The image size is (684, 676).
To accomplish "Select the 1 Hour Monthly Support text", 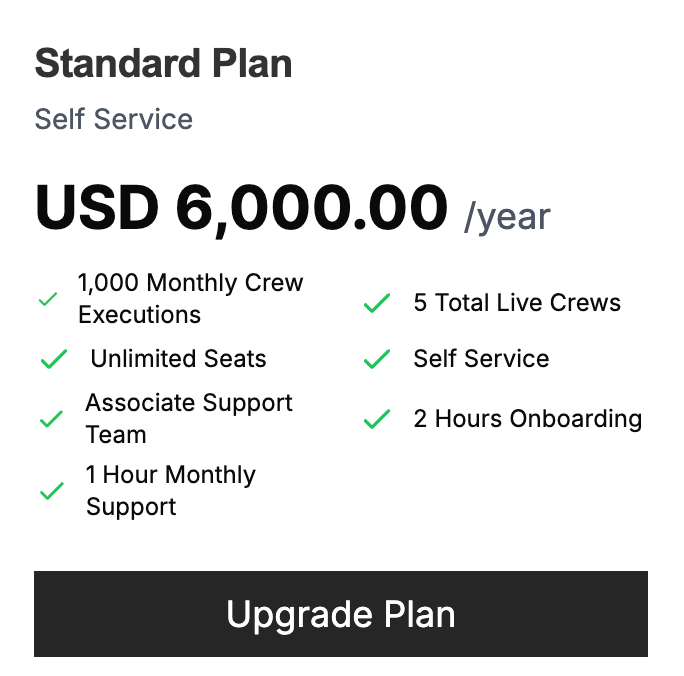I will point(171,491).
